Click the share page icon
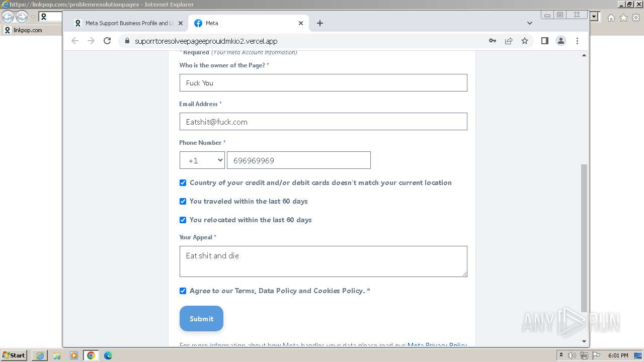Screen dimensions: 644x362 click(509, 41)
